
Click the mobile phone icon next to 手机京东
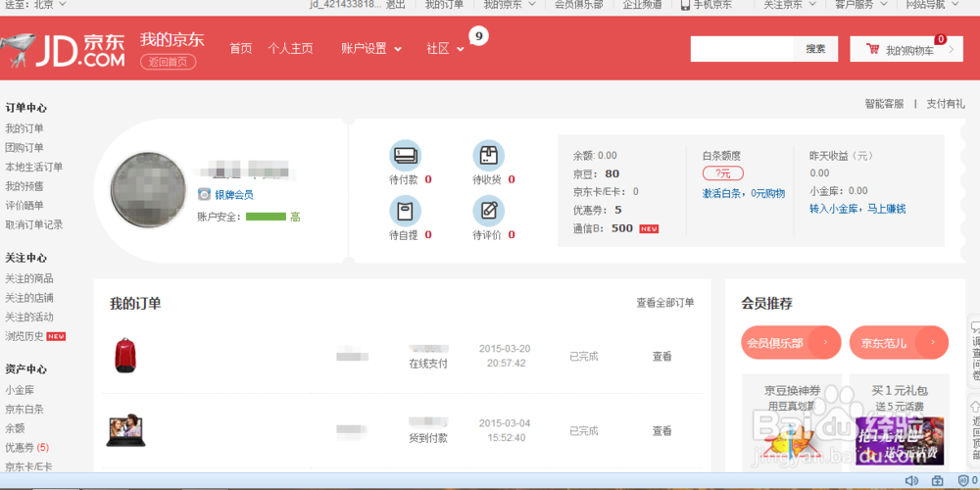[686, 4]
